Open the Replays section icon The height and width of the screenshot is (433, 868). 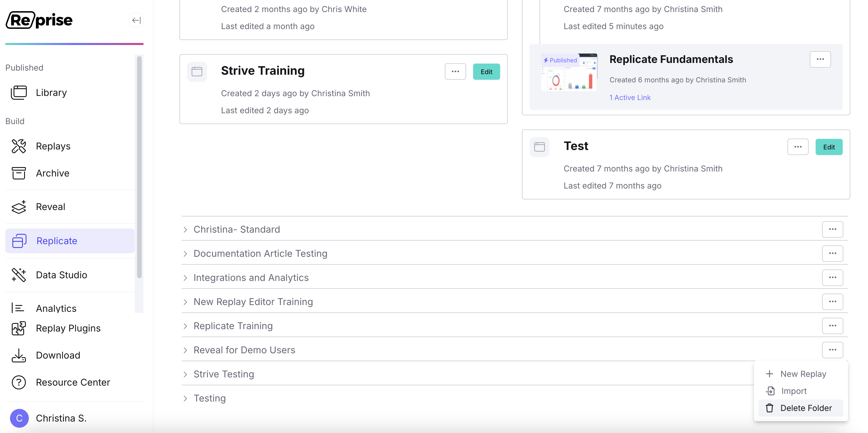tap(19, 146)
